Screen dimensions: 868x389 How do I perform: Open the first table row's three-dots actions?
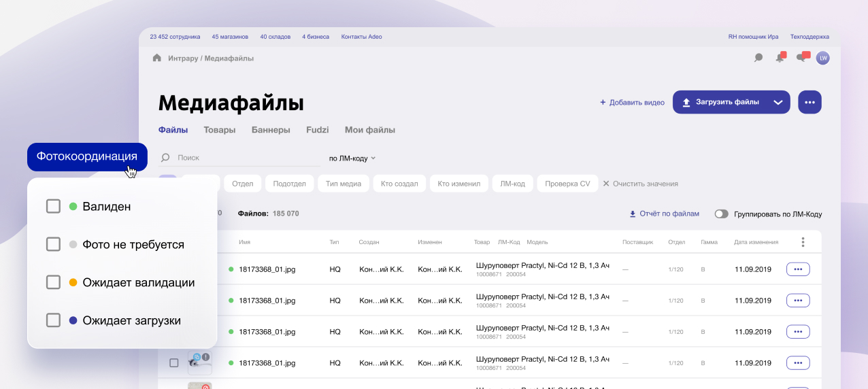[798, 269]
